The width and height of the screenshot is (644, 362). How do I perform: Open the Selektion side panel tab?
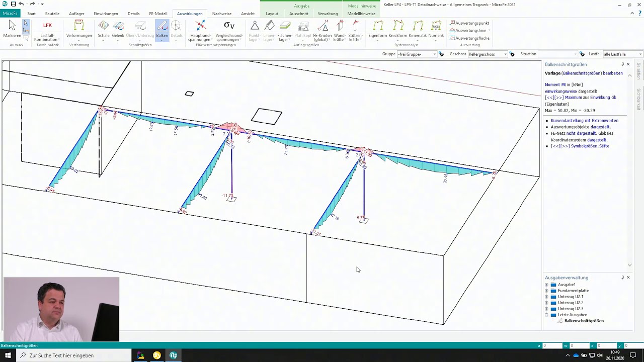(x=639, y=71)
